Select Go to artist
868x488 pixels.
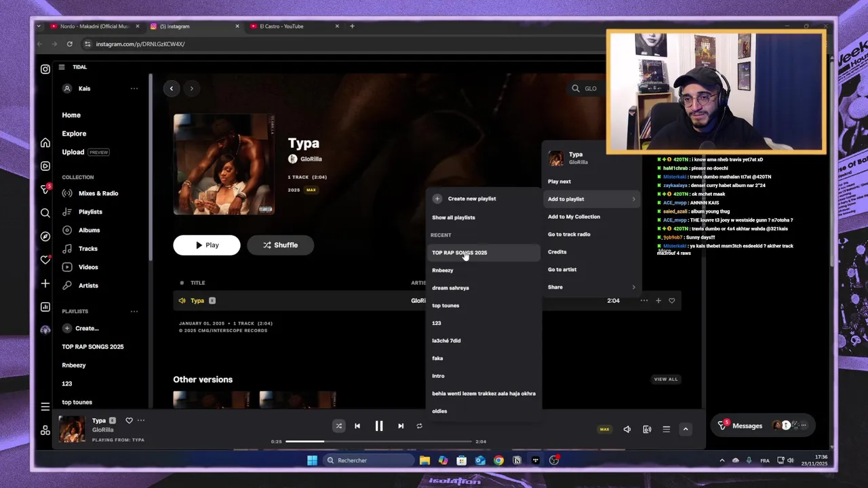[x=591, y=269]
